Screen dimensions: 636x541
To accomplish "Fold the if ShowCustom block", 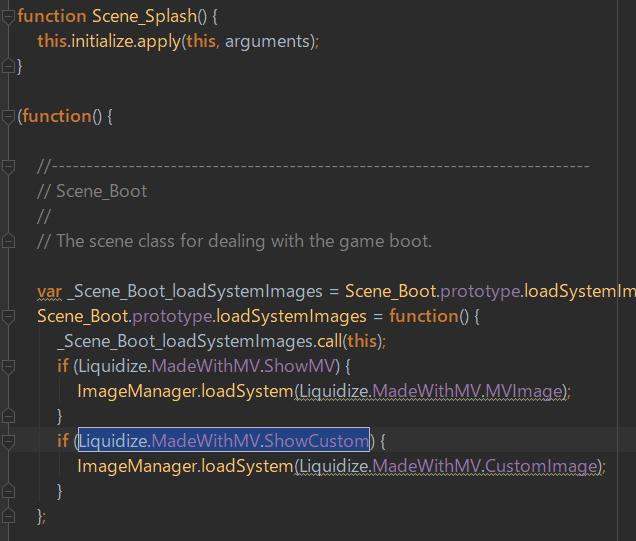I will (8, 441).
